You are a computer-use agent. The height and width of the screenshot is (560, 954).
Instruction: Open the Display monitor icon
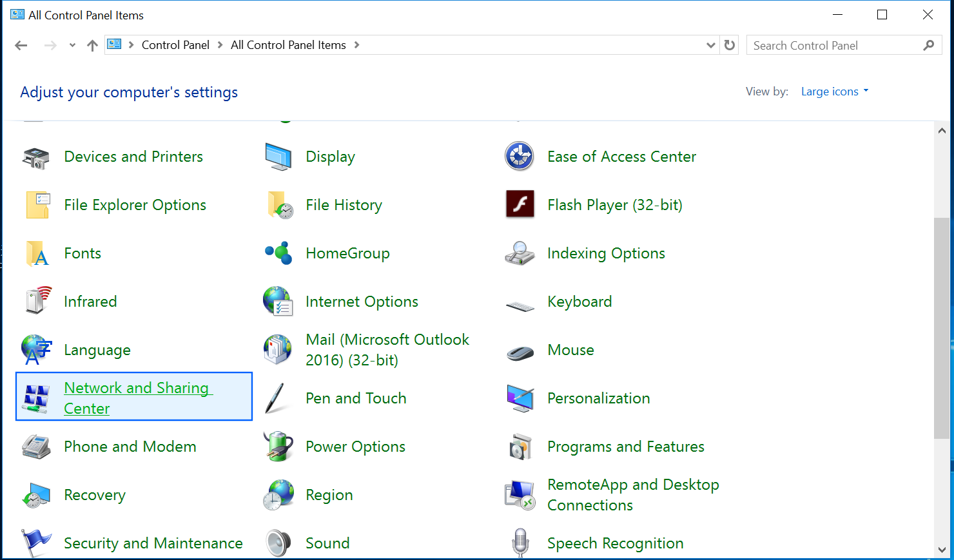278,157
